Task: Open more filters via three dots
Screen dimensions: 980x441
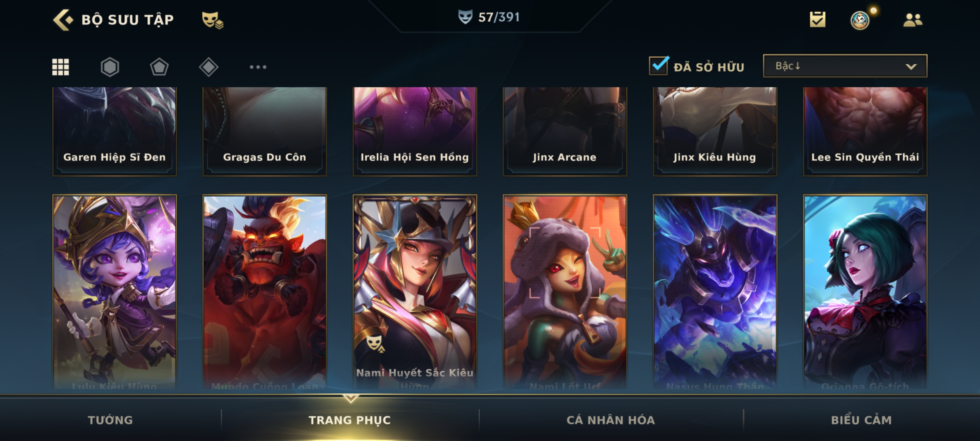Action: click(x=258, y=67)
